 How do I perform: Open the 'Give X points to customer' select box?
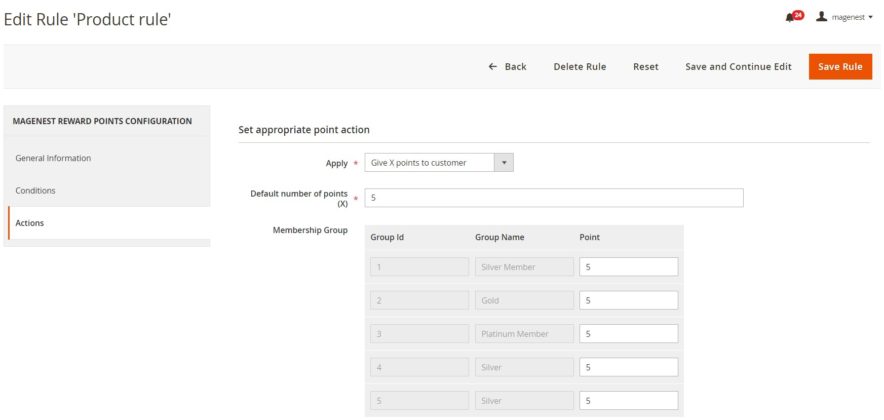(429, 163)
